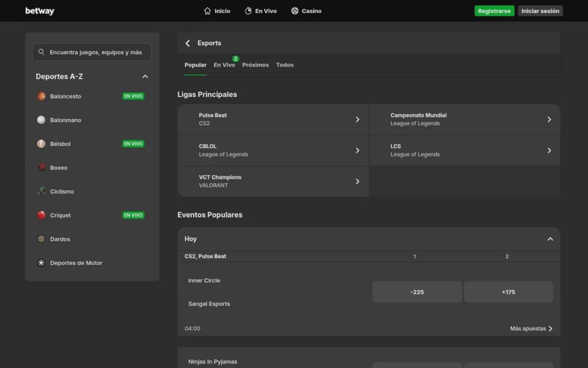Viewport: 588px width, 368px height.
Task: Click the Registrarse button
Action: [x=494, y=11]
